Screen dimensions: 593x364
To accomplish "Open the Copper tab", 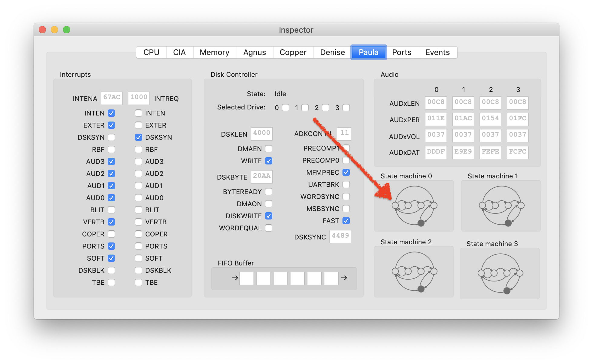I will (x=293, y=52).
